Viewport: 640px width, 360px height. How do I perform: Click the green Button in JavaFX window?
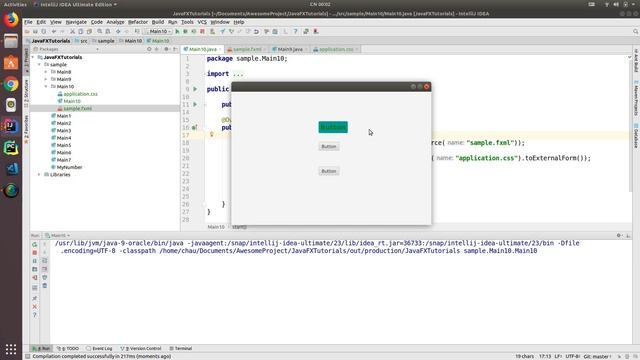(333, 127)
